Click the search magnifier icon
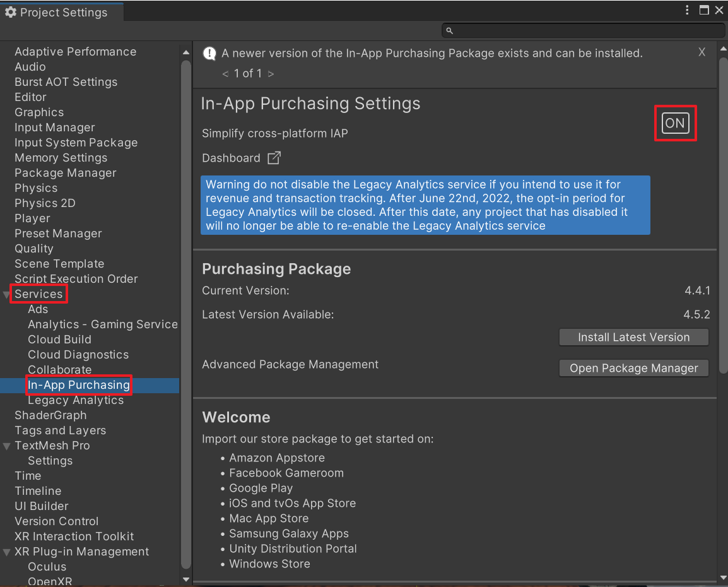 (449, 31)
